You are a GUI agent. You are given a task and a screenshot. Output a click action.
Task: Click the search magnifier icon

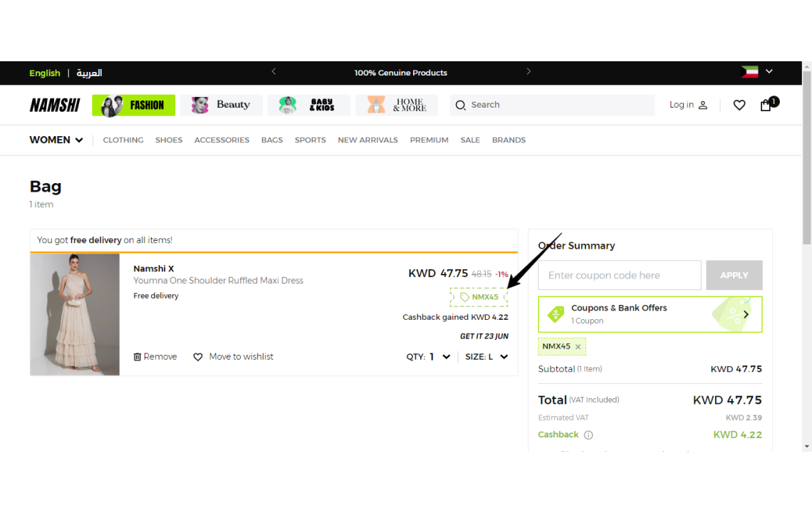[460, 105]
